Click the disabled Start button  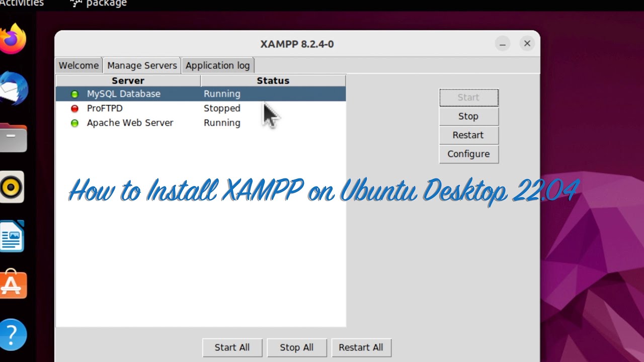point(468,98)
